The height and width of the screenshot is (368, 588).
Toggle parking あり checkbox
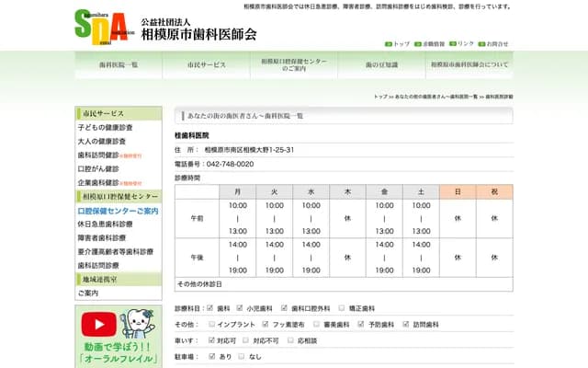[212, 356]
